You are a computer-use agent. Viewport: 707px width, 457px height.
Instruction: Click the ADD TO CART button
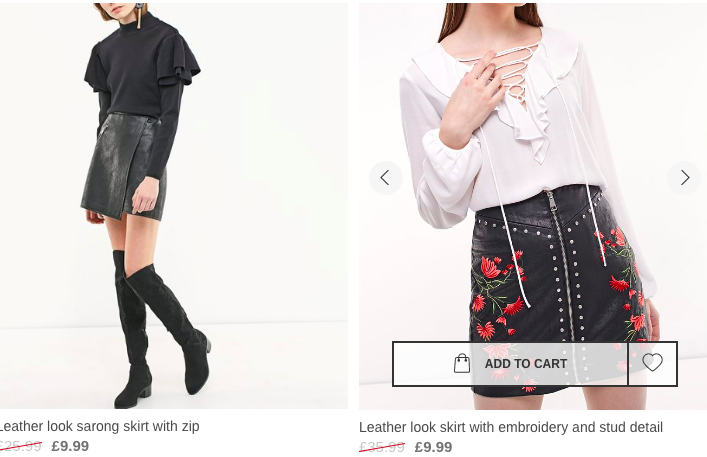(510, 364)
